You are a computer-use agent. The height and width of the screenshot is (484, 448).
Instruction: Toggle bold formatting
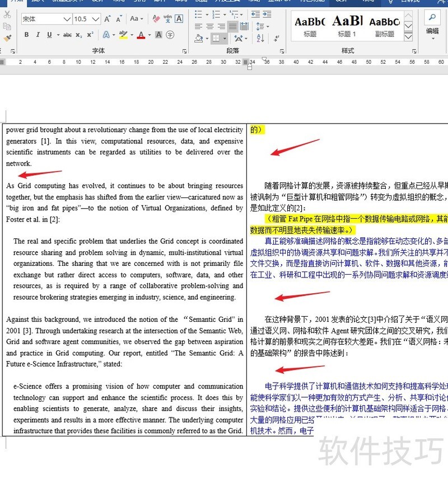(x=26, y=35)
